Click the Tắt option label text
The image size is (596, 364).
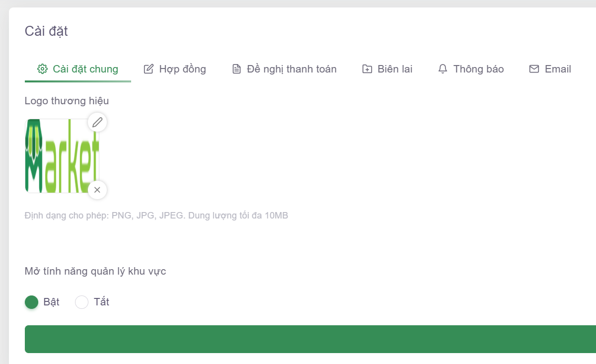pos(101,302)
